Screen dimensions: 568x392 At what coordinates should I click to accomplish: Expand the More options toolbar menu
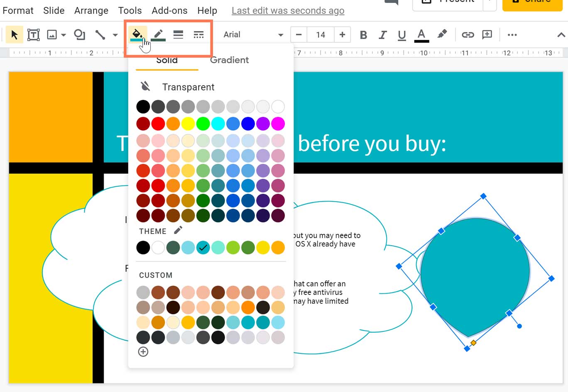click(x=512, y=34)
